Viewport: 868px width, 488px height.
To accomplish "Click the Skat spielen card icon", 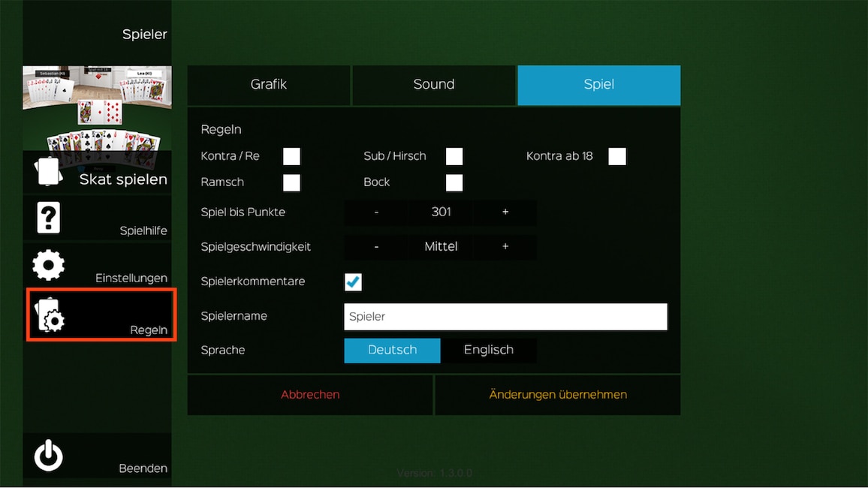I will 48,171.
